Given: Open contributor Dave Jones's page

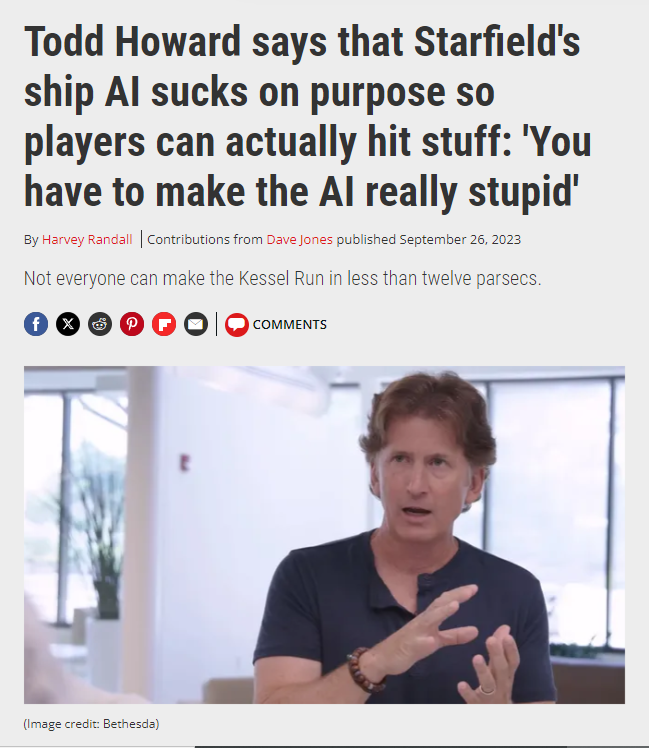Looking at the screenshot, I should (299, 239).
